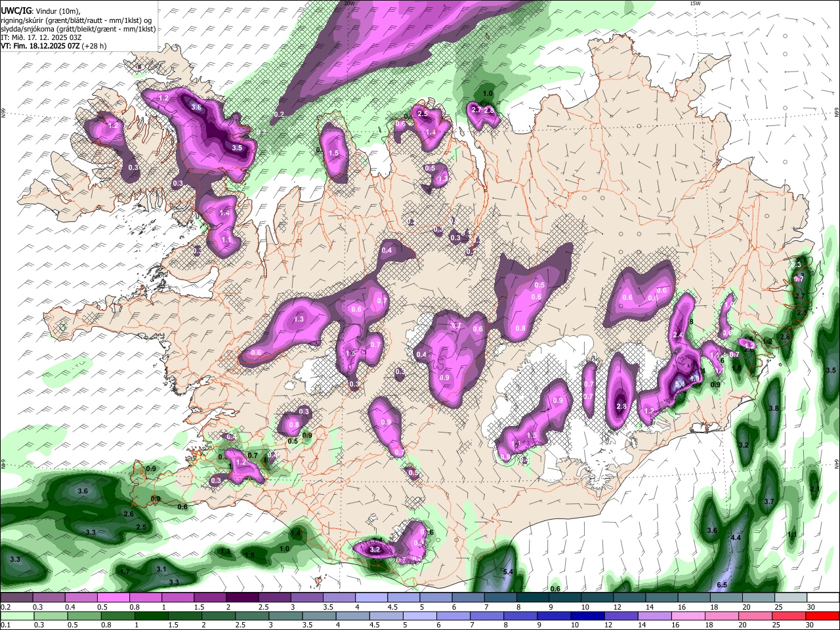Pick the bright pink 0.5–0.8 snow scale swatch
Image resolution: width=840 pixels, height=630 pixels.
(x=113, y=598)
